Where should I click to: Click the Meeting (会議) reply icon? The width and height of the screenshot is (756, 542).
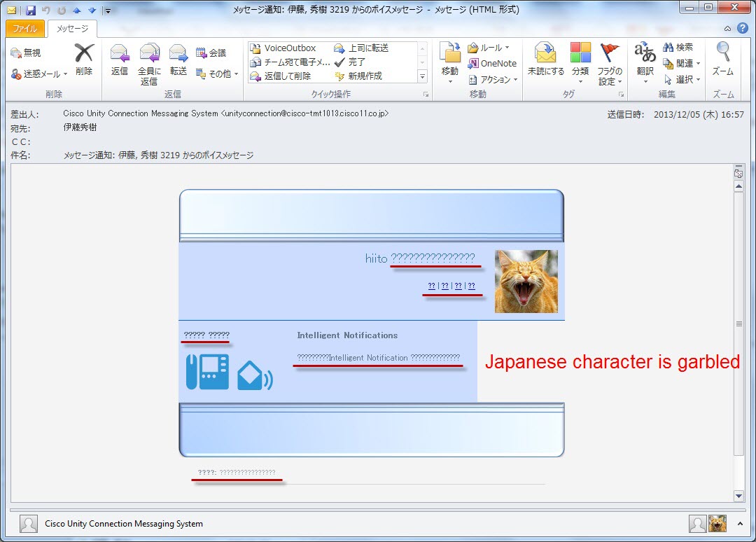point(211,53)
